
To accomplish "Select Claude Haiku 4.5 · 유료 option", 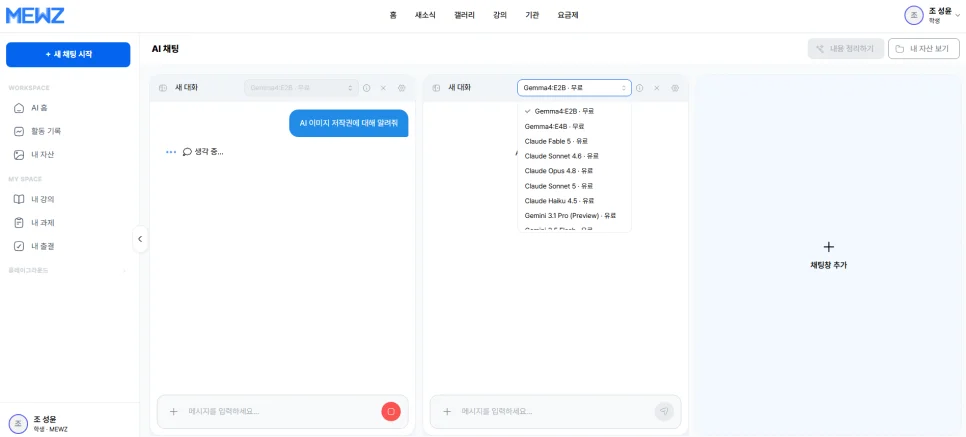I will coord(574,201).
